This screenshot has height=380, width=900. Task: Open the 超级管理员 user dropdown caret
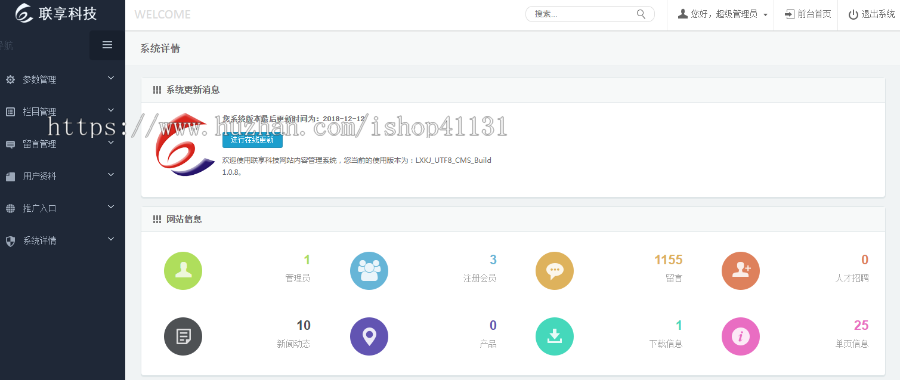coord(766,15)
